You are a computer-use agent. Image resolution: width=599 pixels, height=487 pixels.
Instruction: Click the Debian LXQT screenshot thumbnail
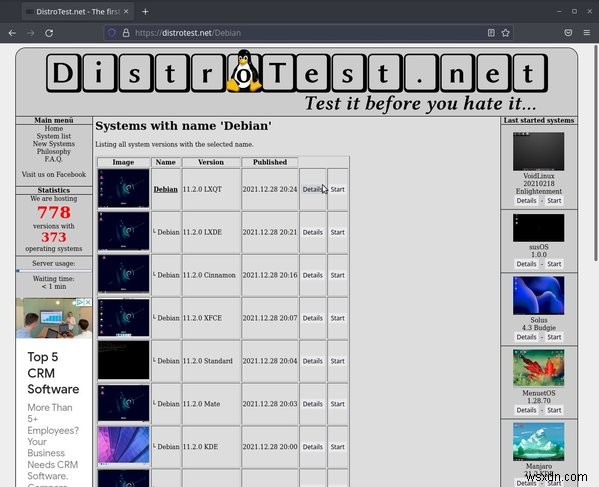pos(123,189)
